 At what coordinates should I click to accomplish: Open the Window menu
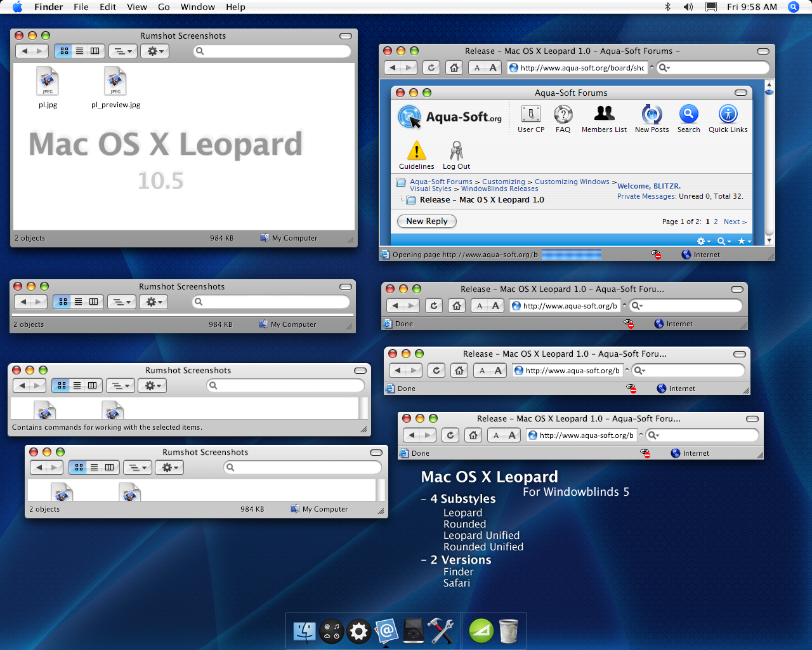pos(198,7)
